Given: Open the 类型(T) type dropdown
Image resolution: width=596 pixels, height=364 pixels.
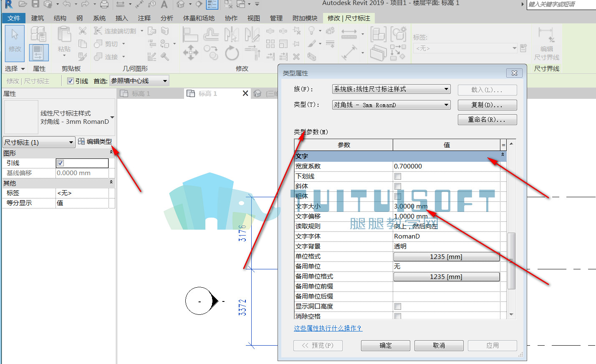Looking at the screenshot, I should 391,105.
